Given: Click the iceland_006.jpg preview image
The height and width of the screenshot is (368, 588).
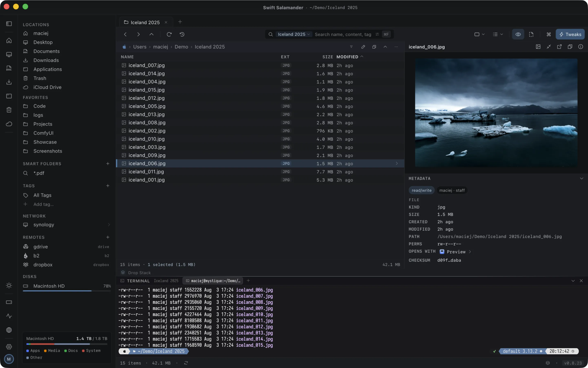Looking at the screenshot, I should click(x=496, y=112).
